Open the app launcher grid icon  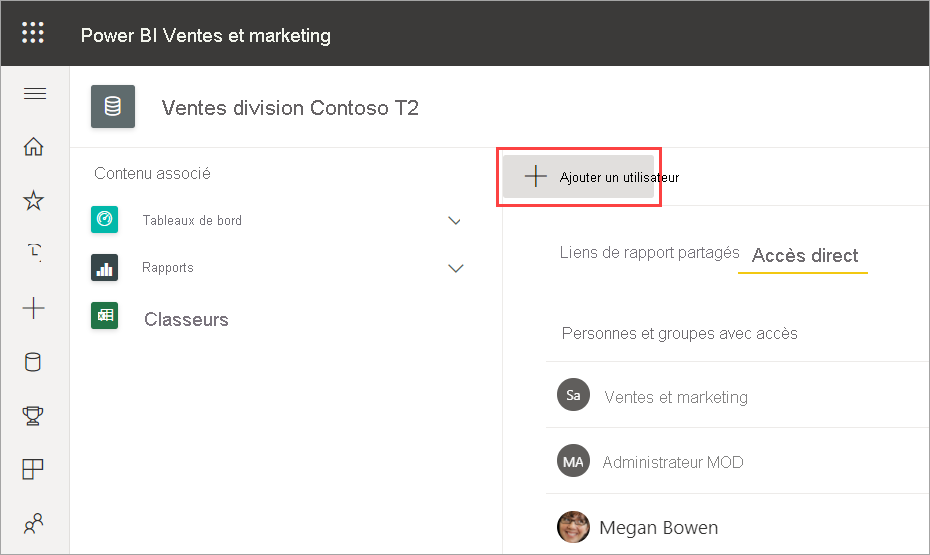click(33, 33)
